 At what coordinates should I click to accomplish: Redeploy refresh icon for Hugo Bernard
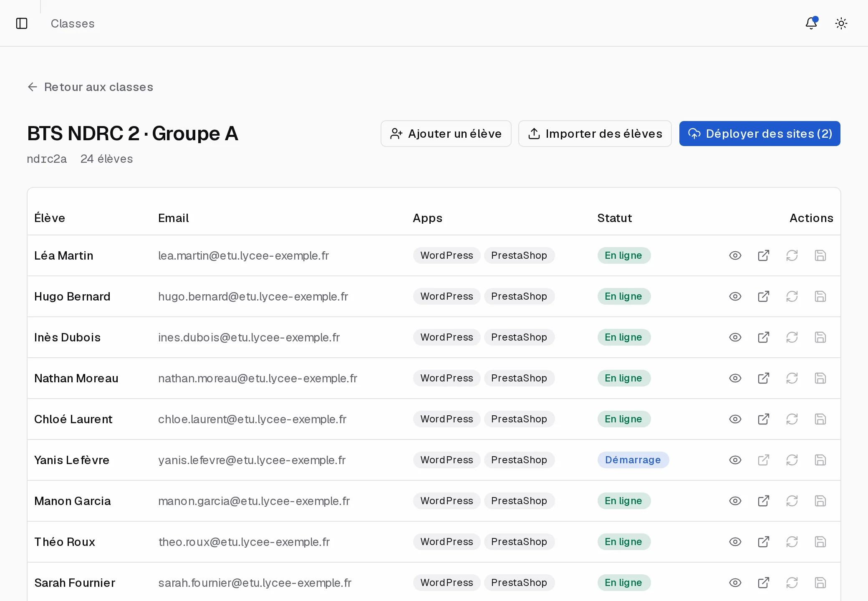(792, 296)
